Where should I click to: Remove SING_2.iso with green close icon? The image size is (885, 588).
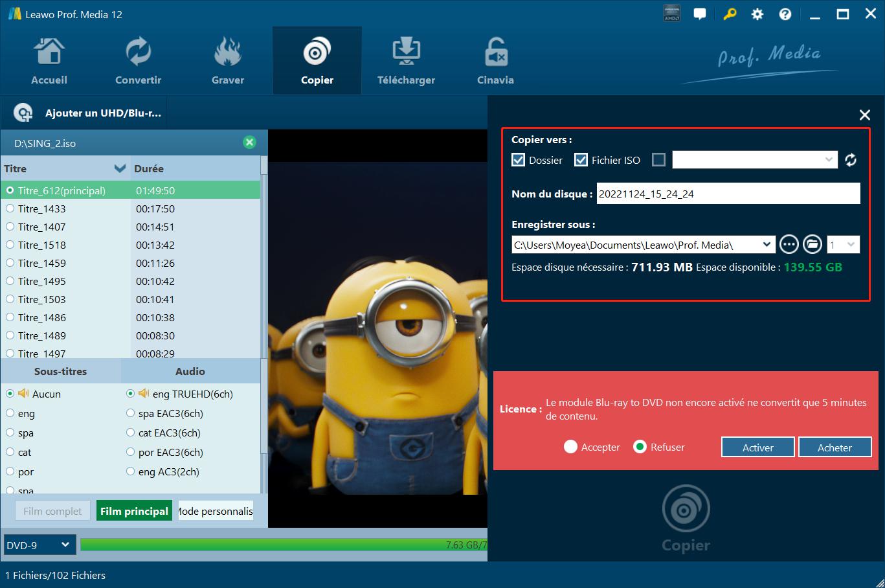coord(249,142)
